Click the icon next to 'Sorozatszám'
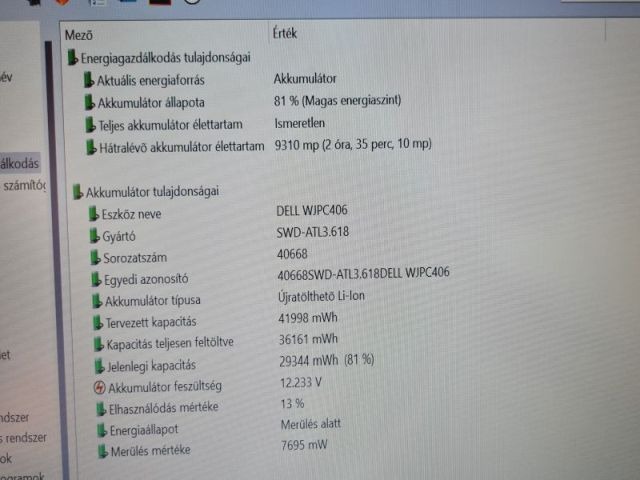 coord(96,258)
